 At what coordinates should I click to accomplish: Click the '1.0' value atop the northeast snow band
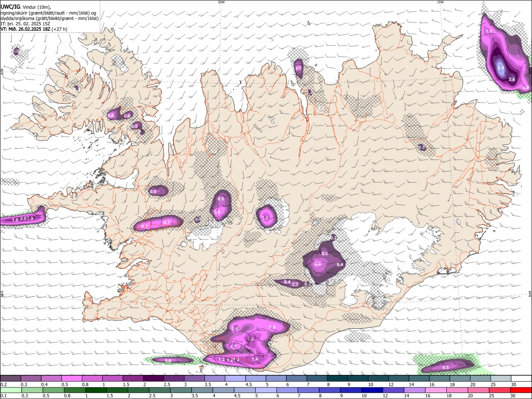(489, 31)
